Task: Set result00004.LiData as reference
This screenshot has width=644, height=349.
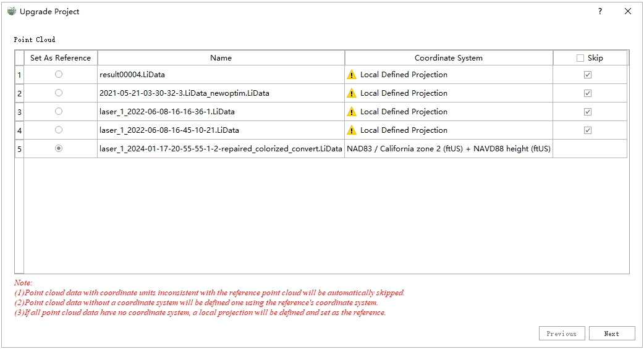Action: (x=59, y=74)
